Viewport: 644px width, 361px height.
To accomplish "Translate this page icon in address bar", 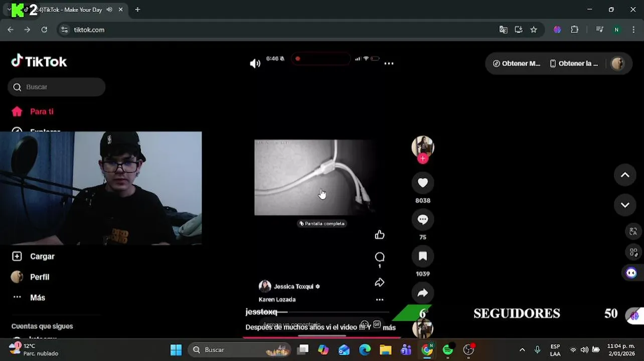I will coord(503,30).
